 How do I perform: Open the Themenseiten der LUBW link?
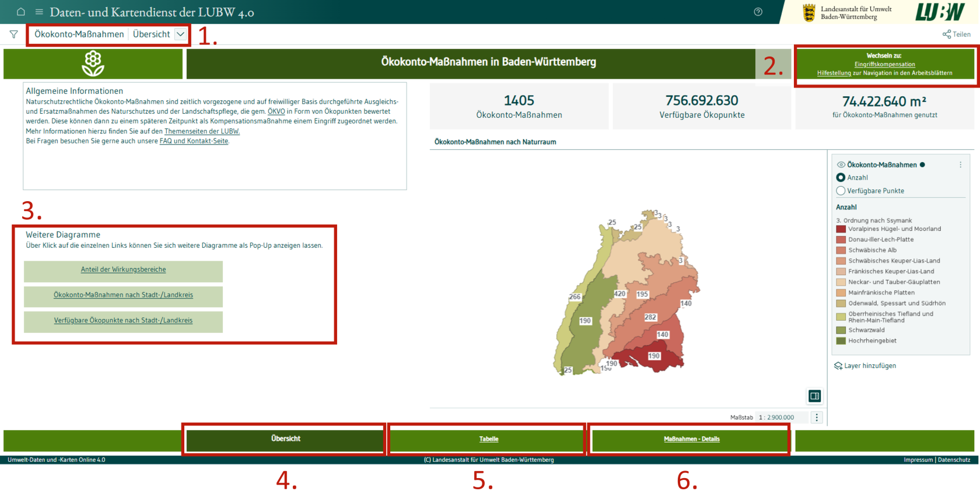202,131
